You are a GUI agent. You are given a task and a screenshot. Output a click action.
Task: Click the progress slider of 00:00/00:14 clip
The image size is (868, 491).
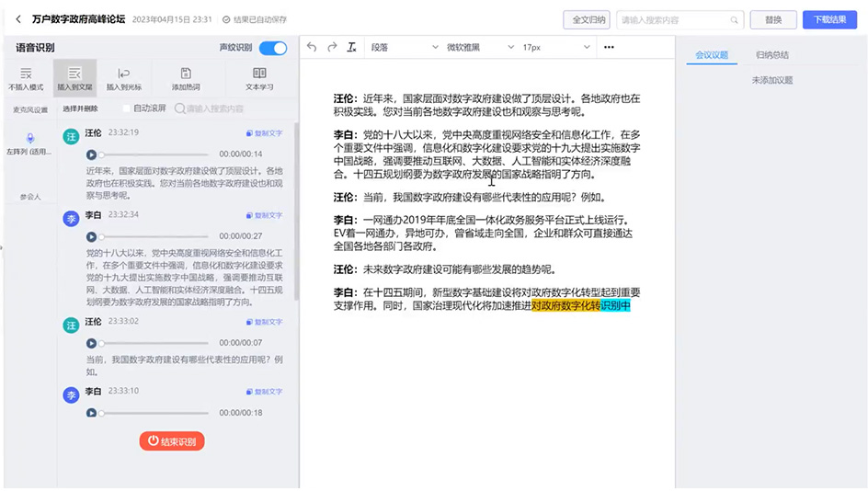coord(154,154)
